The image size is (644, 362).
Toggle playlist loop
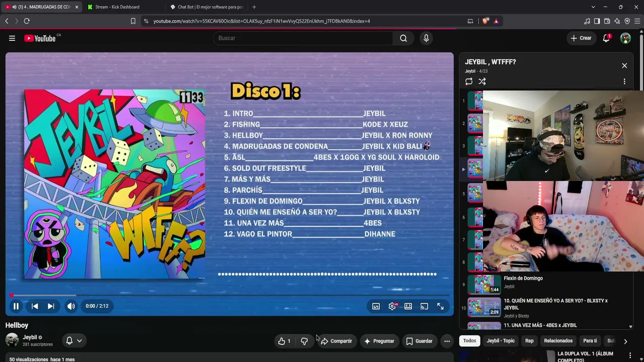[469, 81]
